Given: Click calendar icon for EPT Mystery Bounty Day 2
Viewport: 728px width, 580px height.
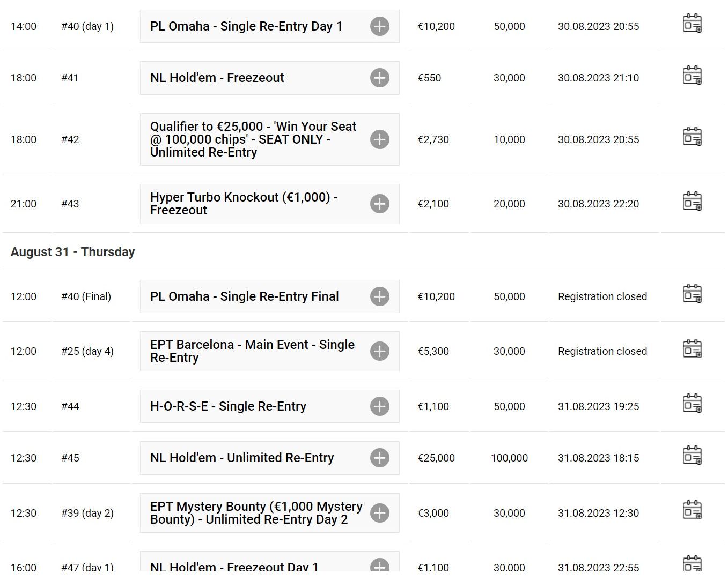Looking at the screenshot, I should (x=692, y=510).
